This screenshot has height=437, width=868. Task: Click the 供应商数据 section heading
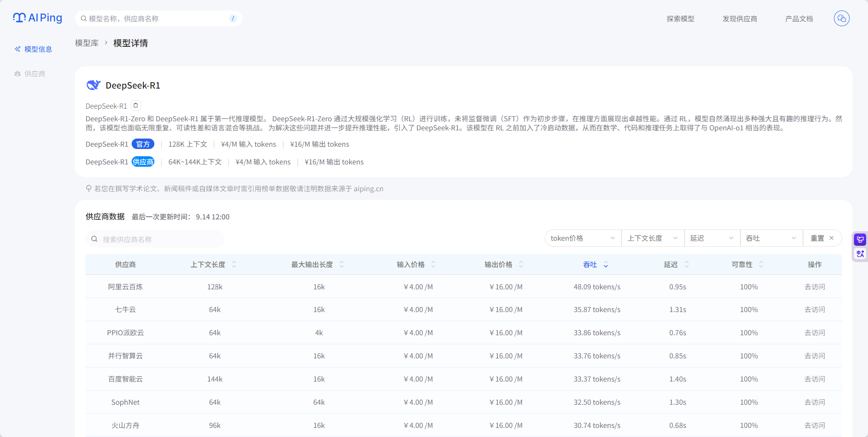pos(105,216)
